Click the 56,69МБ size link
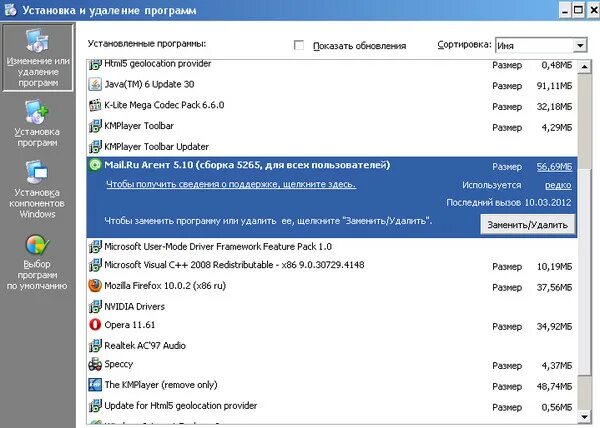This screenshot has height=428, width=600. click(554, 167)
